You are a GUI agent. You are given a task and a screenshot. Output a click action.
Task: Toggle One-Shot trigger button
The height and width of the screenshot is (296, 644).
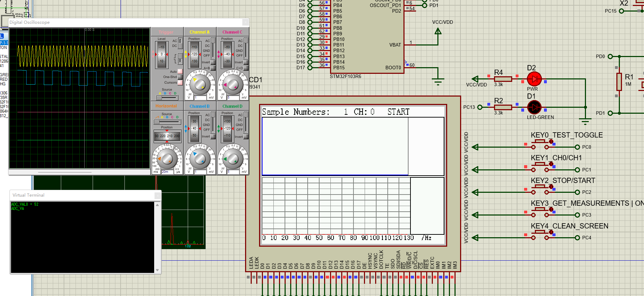tap(180, 77)
